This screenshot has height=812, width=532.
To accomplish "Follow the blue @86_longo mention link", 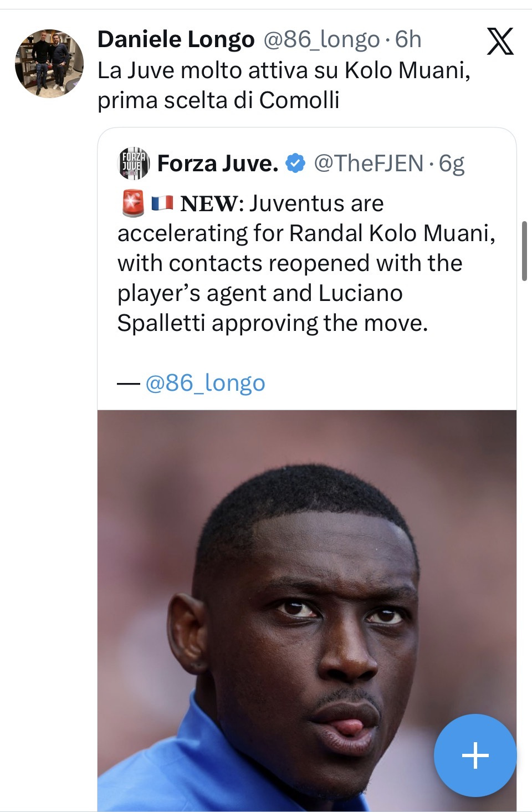I will [205, 383].
